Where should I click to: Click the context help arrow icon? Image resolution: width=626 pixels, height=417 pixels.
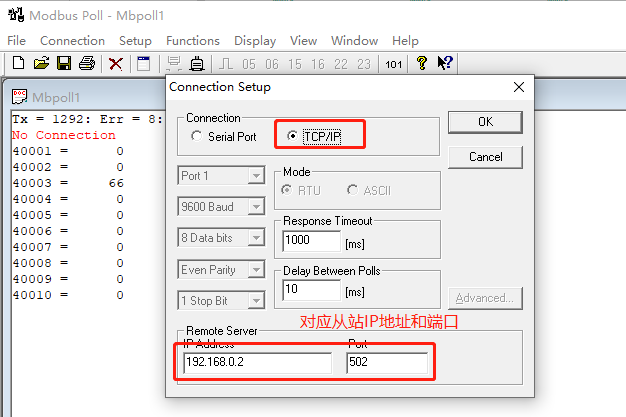(445, 63)
